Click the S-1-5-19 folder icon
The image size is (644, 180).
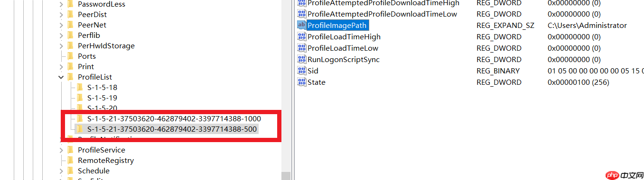click(x=80, y=98)
